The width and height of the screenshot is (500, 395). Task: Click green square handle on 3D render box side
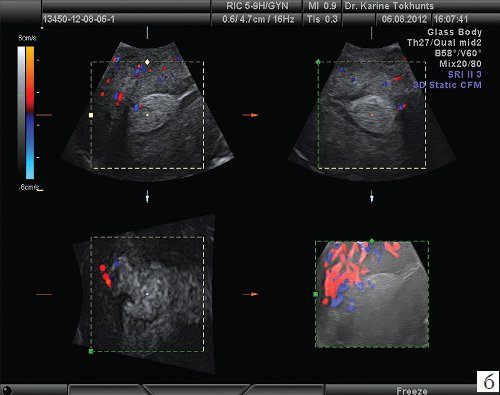316,294
